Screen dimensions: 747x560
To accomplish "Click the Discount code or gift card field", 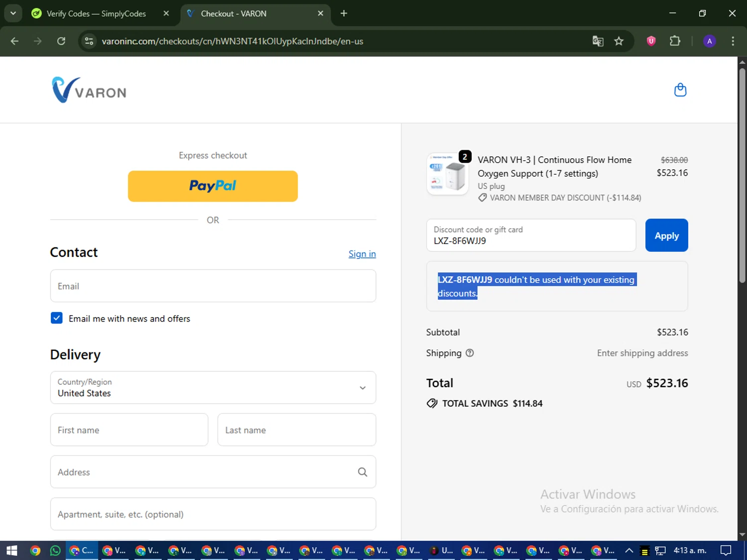I will tap(531, 235).
